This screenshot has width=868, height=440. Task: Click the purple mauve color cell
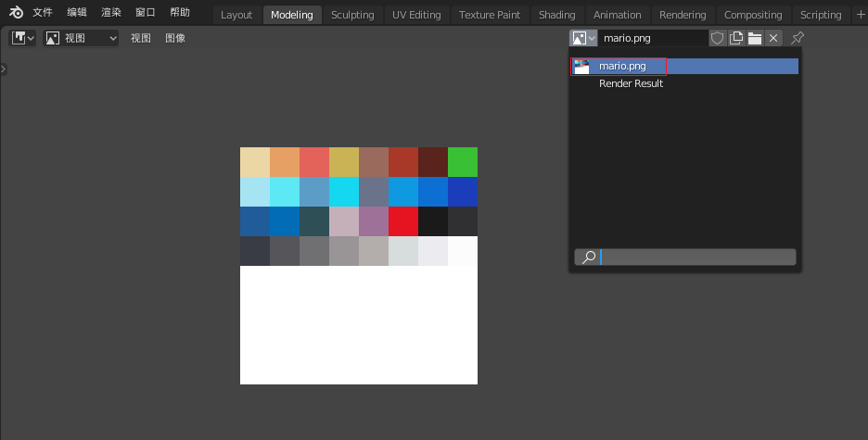point(374,221)
